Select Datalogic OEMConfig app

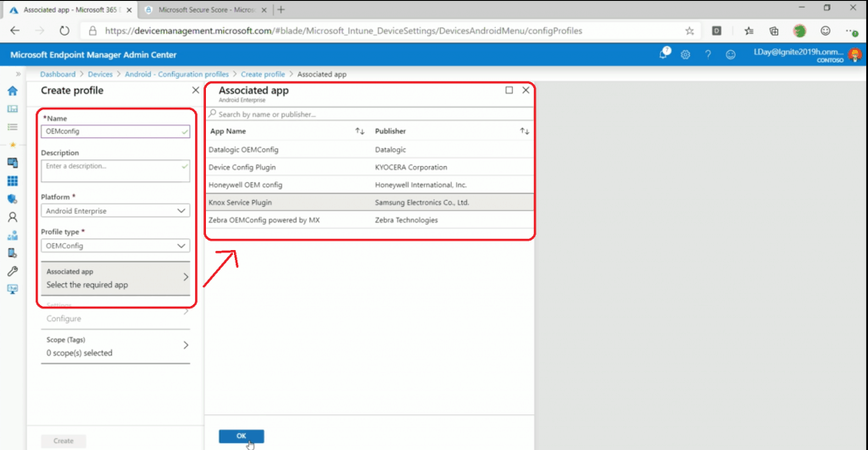point(370,149)
